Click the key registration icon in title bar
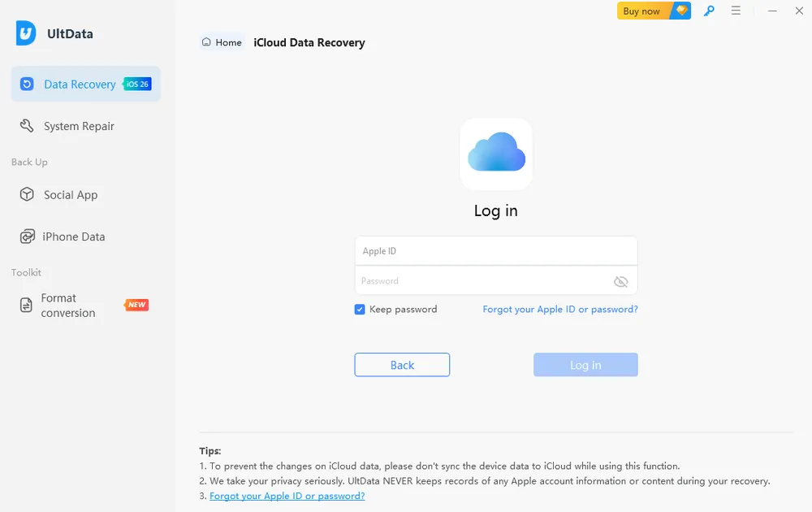This screenshot has height=512, width=812. point(708,11)
